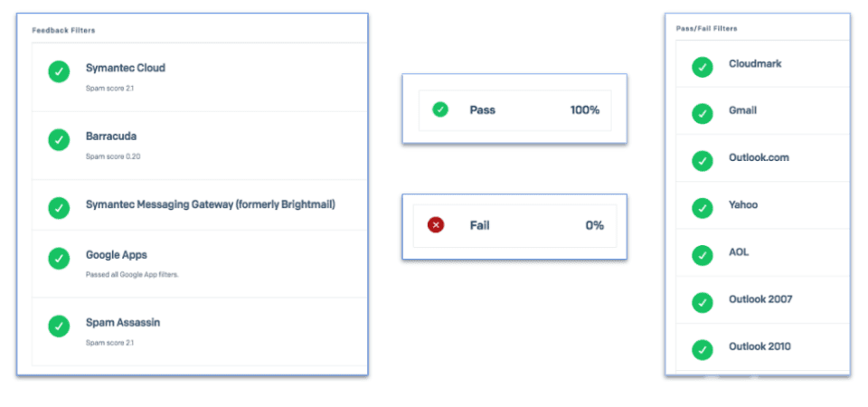Screen dimensions: 868x407
Task: Click the green check beside Symantec Cloud
Action: 59,72
